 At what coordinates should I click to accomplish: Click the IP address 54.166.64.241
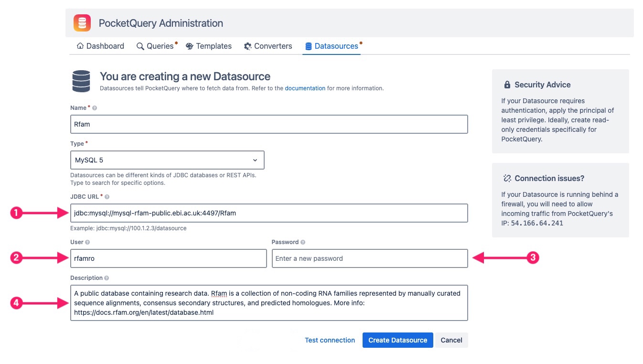(537, 223)
